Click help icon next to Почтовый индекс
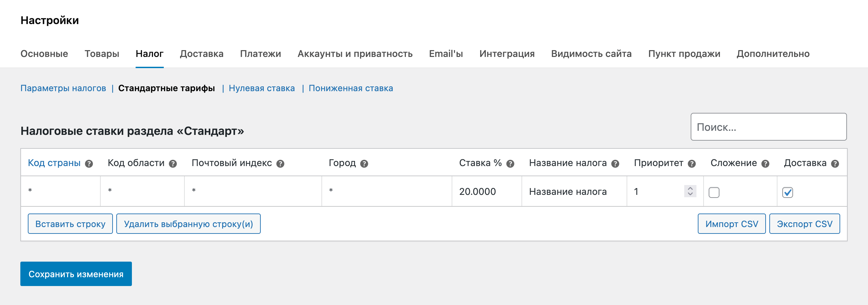 280,164
